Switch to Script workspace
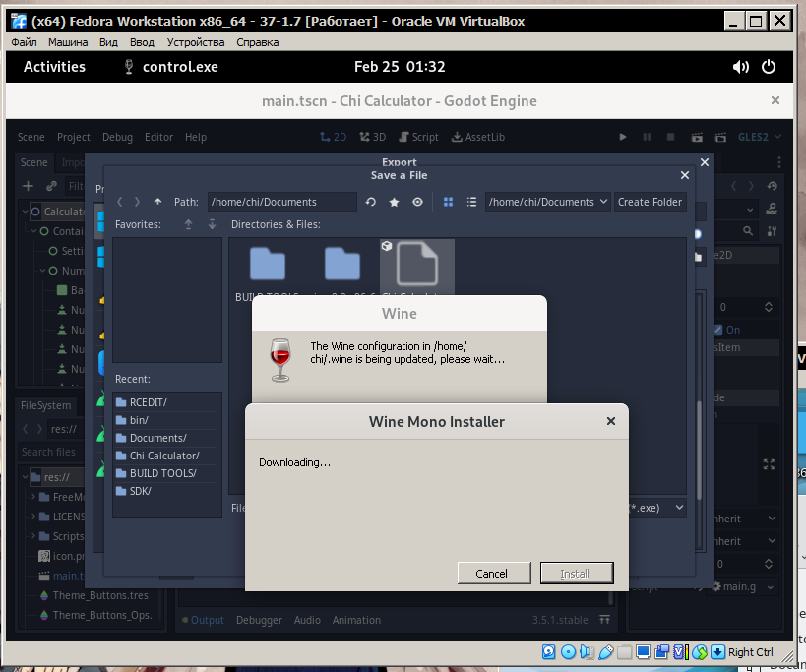 [418, 137]
